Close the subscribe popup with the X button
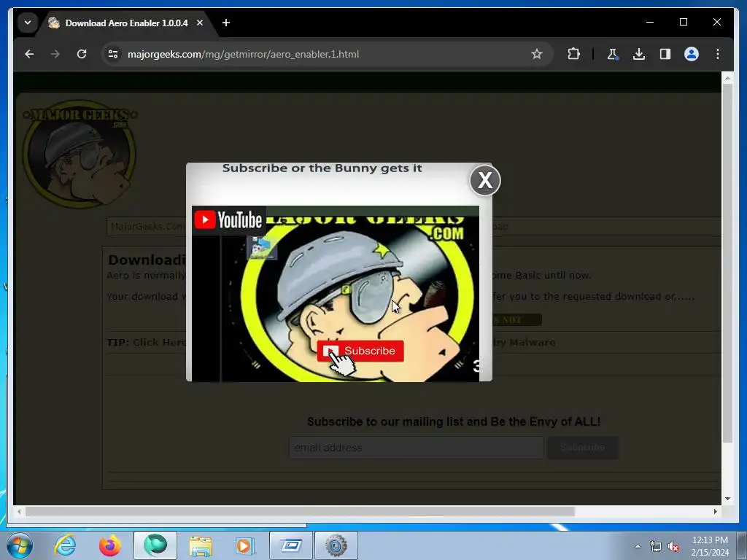Screen dimensions: 747x560 click(x=485, y=180)
